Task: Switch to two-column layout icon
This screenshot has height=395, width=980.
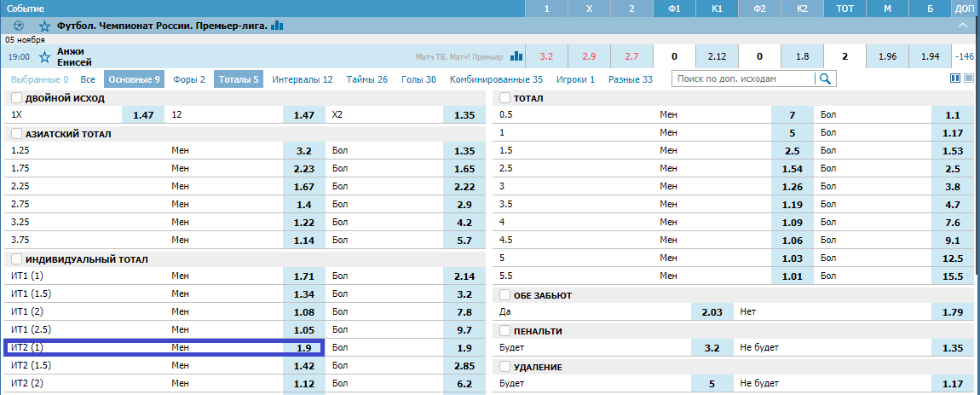Action: click(x=954, y=78)
